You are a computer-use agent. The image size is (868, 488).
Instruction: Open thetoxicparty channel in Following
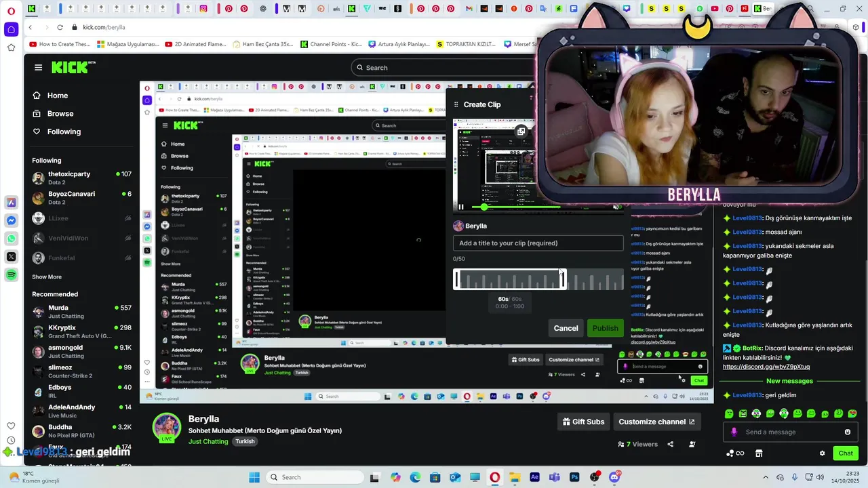tap(81, 178)
